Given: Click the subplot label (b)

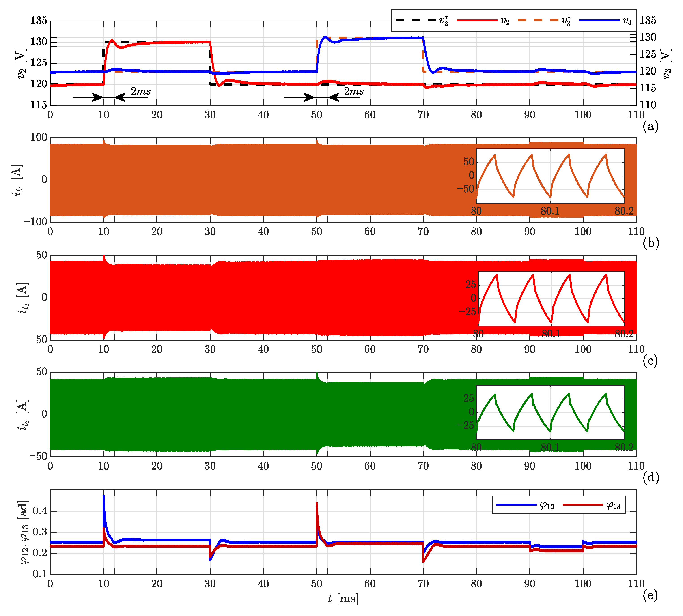Looking at the screenshot, I should pyautogui.click(x=651, y=243).
